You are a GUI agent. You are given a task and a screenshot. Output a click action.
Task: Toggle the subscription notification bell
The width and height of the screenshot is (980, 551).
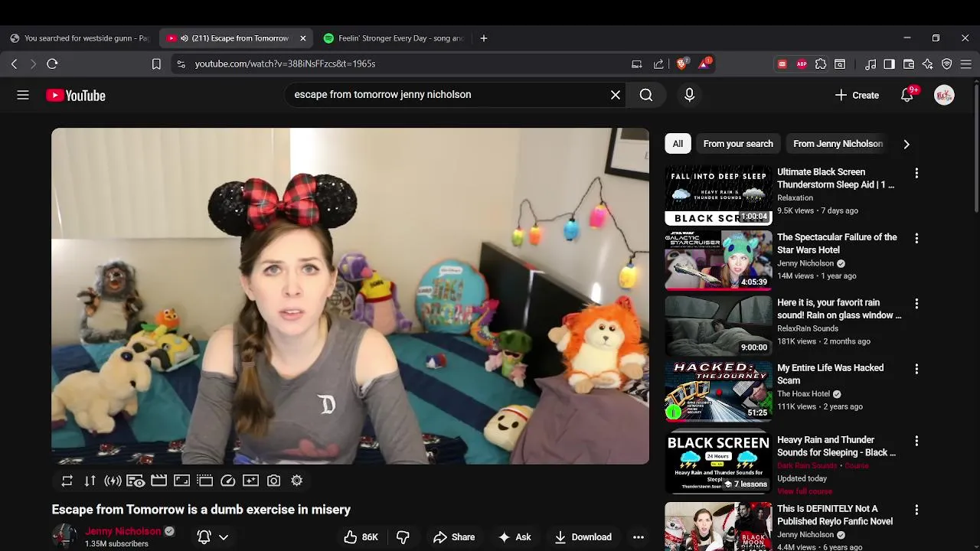pos(204,537)
